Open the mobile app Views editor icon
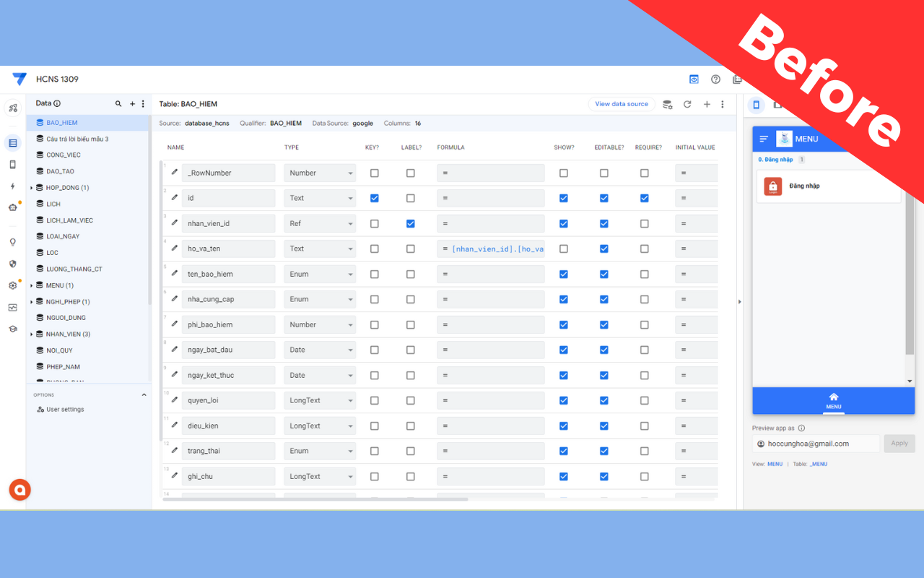Screen dimensions: 924x578 pos(12,165)
